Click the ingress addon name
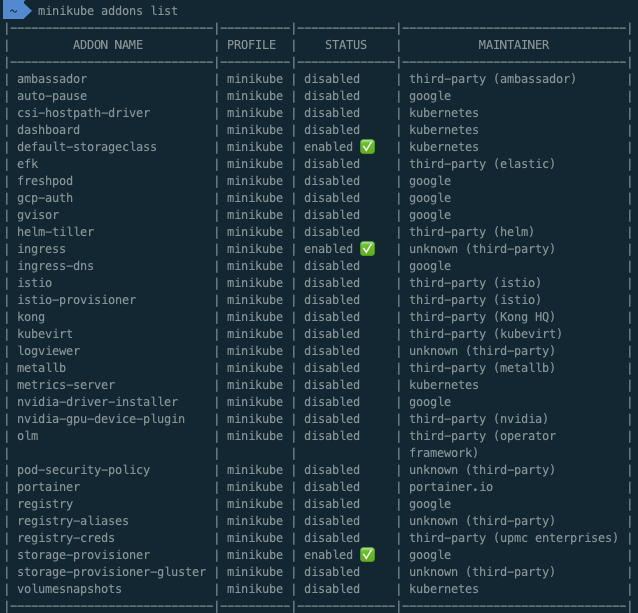 [x=42, y=249]
